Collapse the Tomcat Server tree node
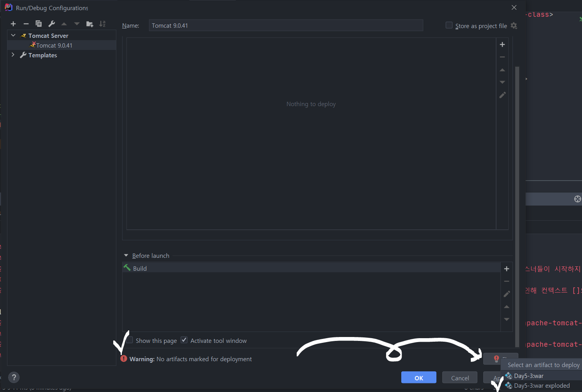 (13, 35)
